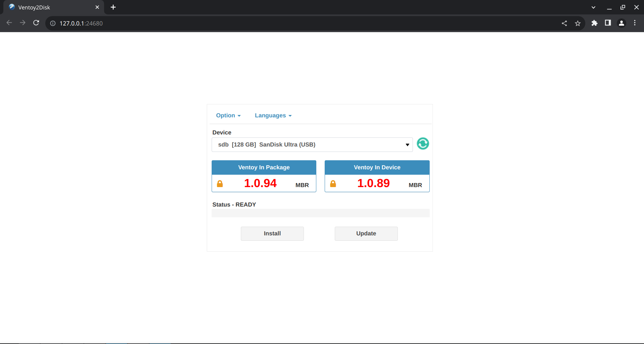Bookmark this page with star icon

point(578,23)
